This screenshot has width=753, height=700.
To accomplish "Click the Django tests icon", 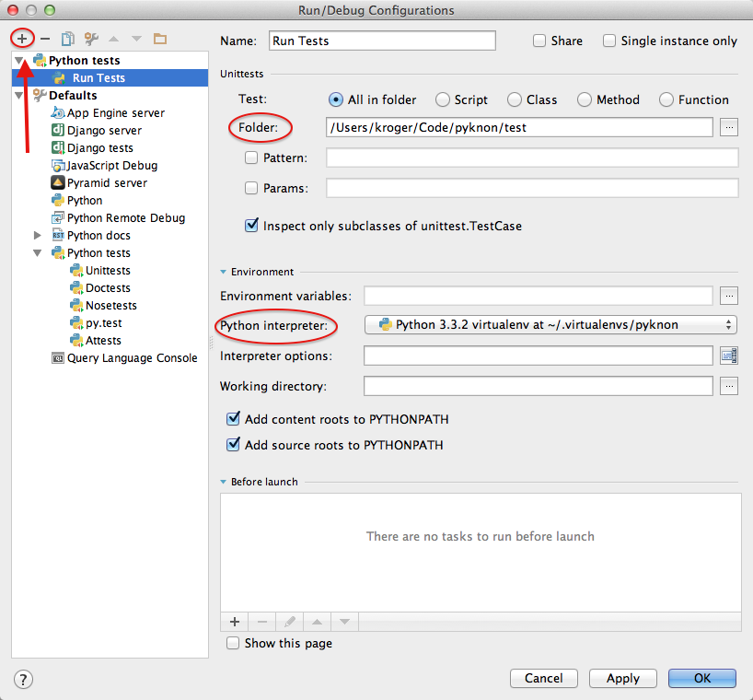I will pyautogui.click(x=58, y=148).
